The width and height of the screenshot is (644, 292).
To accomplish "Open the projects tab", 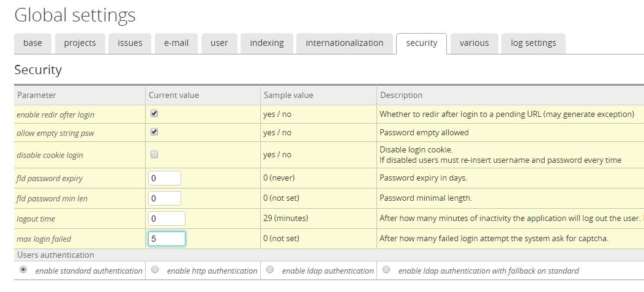I will [x=80, y=43].
